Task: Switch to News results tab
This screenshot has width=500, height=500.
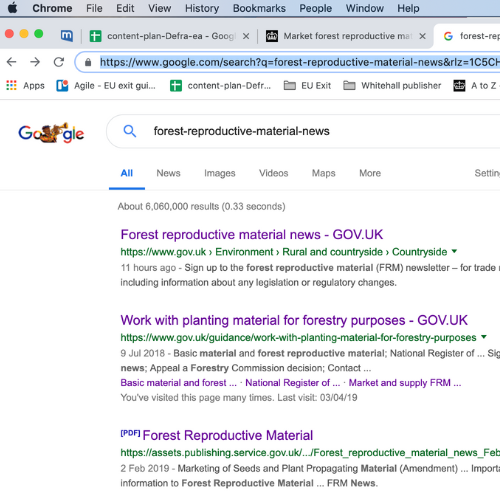Action: (x=168, y=173)
